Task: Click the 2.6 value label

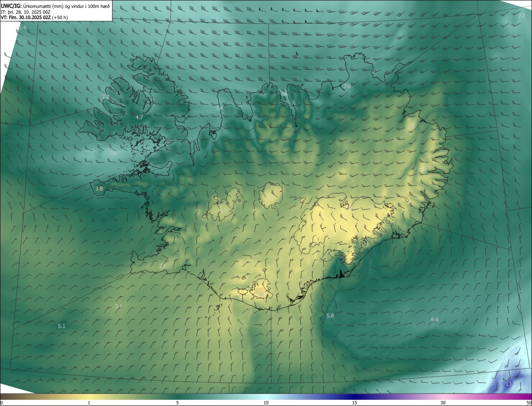Action: tap(163, 266)
